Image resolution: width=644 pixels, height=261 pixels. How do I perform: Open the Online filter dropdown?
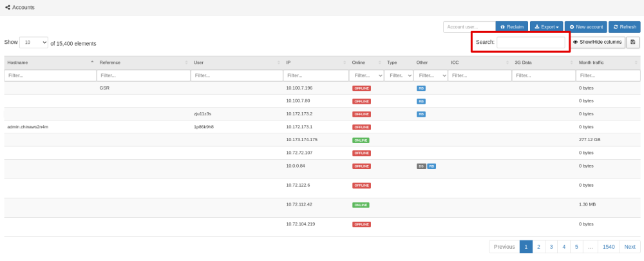pos(366,75)
